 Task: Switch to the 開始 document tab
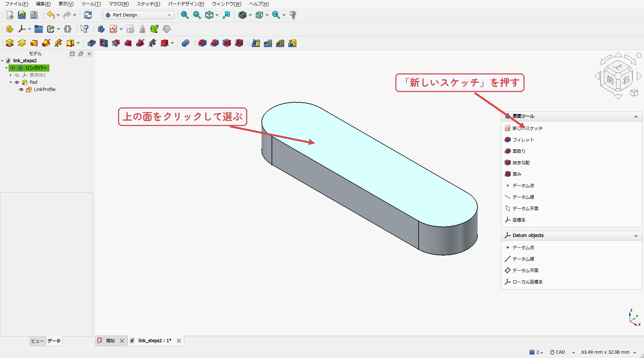point(111,341)
